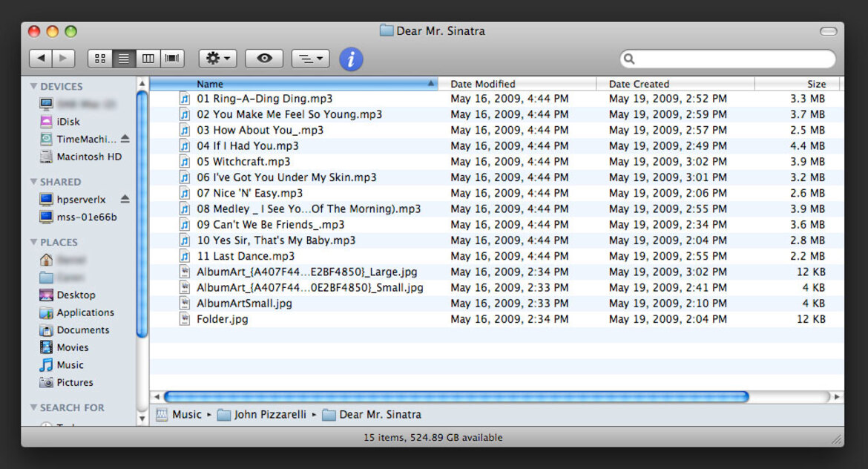Collapse the SEARCH FOR sidebar section
Image resolution: width=868 pixels, height=469 pixels.
34,407
